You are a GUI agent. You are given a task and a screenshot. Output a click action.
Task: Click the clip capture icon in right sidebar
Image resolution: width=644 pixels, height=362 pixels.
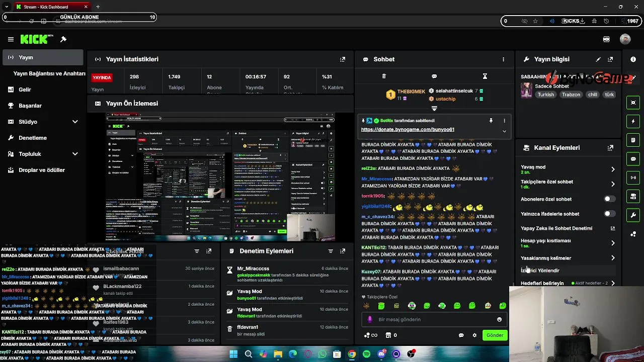tap(633, 103)
